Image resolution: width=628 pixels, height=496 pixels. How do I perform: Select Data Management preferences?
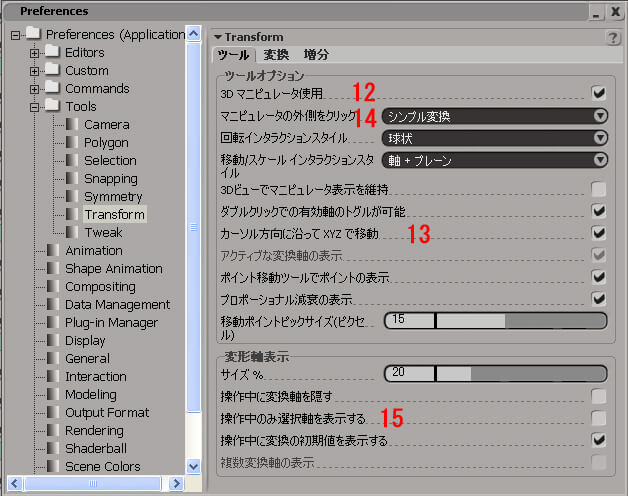pos(117,304)
